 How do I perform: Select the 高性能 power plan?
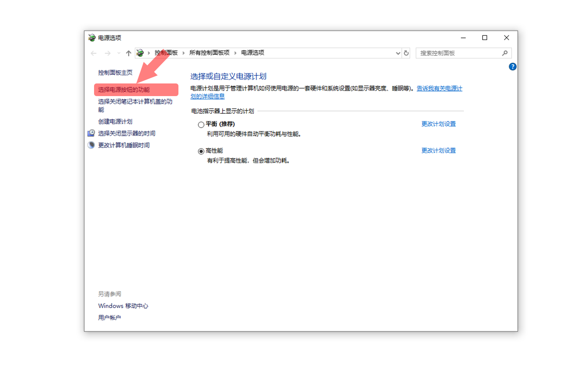pyautogui.click(x=201, y=151)
